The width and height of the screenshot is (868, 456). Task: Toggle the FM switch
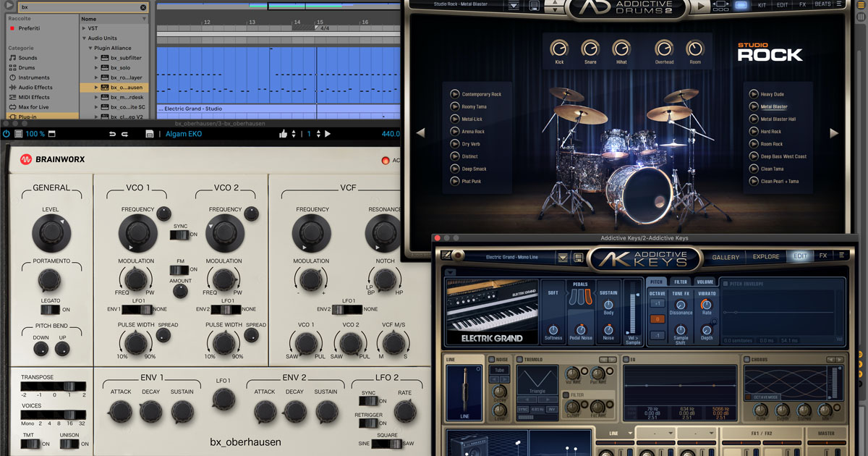pos(179,270)
